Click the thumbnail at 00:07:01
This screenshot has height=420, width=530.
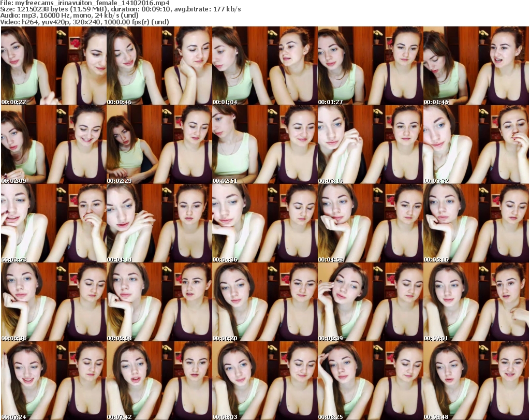(x=476, y=302)
